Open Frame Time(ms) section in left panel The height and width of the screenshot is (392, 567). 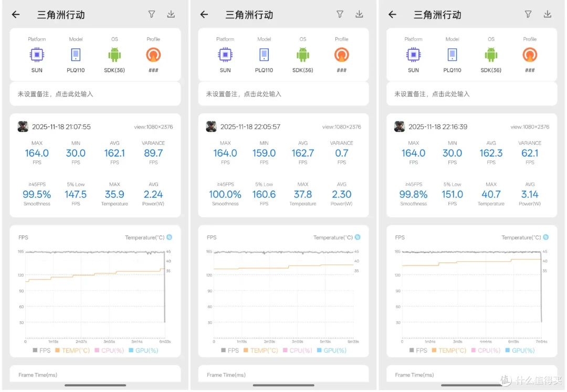pyautogui.click(x=95, y=375)
